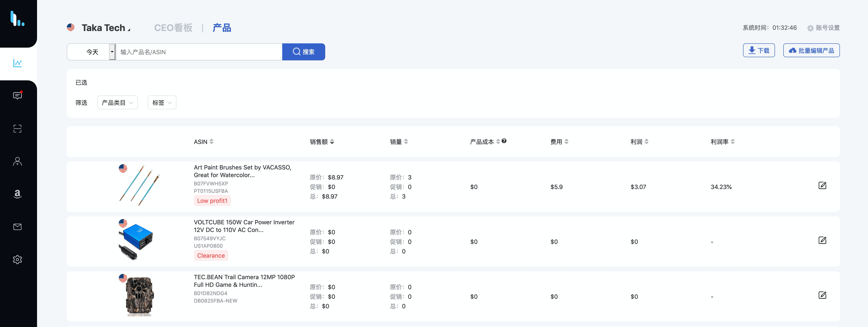Expand the 标签 filter dropdown

pyautogui.click(x=162, y=103)
